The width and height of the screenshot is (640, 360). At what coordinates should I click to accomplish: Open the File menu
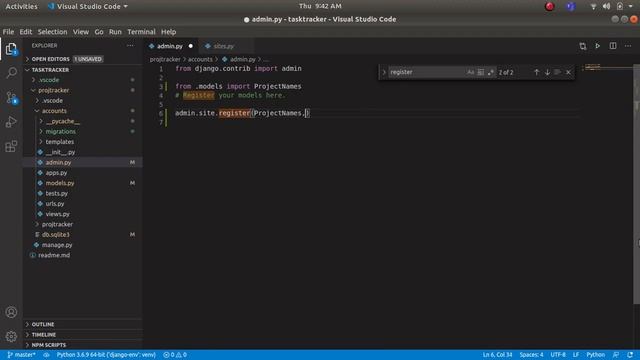(8, 32)
